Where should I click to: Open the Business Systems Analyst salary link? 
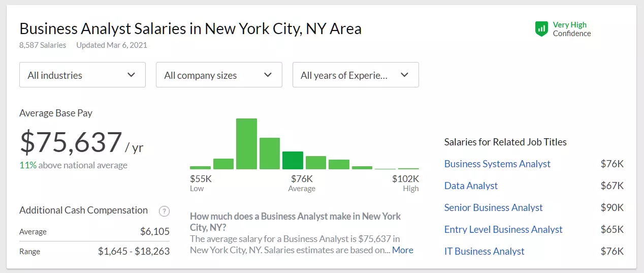pyautogui.click(x=497, y=164)
